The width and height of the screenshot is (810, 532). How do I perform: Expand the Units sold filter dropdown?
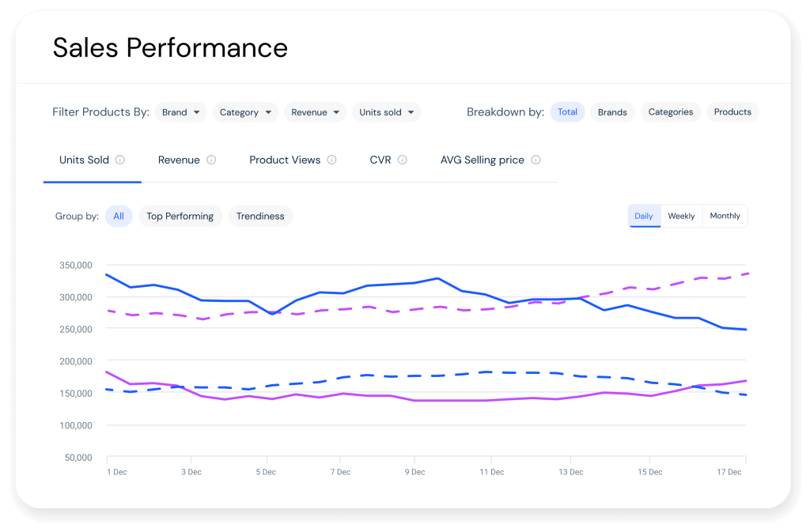tap(386, 111)
